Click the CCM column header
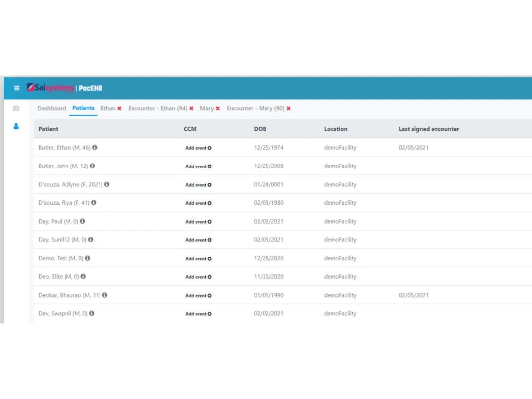 click(190, 129)
